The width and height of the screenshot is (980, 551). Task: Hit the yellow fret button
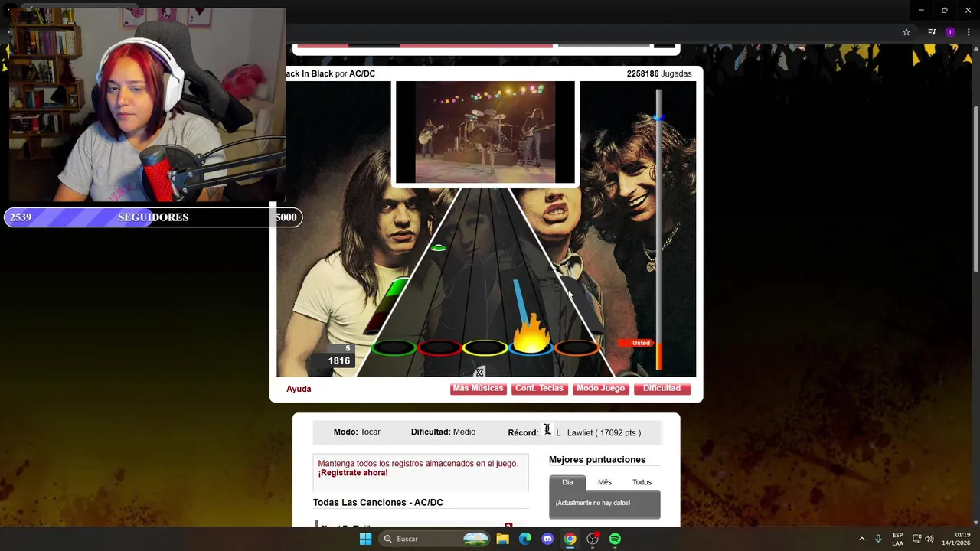[485, 348]
